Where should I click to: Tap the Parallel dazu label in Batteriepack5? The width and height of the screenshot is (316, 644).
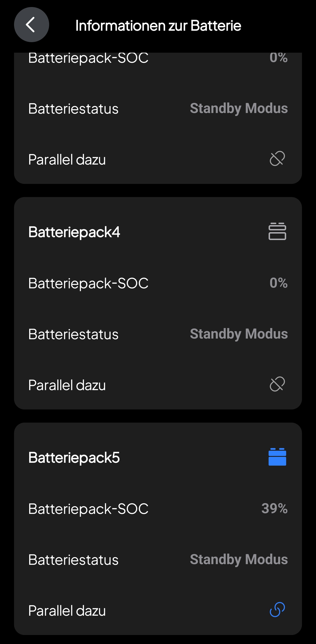(x=67, y=610)
